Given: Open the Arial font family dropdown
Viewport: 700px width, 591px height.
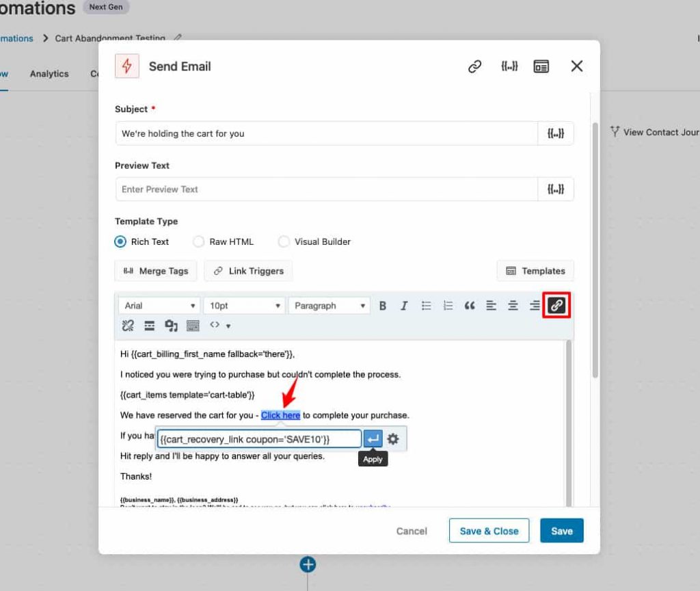Looking at the screenshot, I should point(159,306).
